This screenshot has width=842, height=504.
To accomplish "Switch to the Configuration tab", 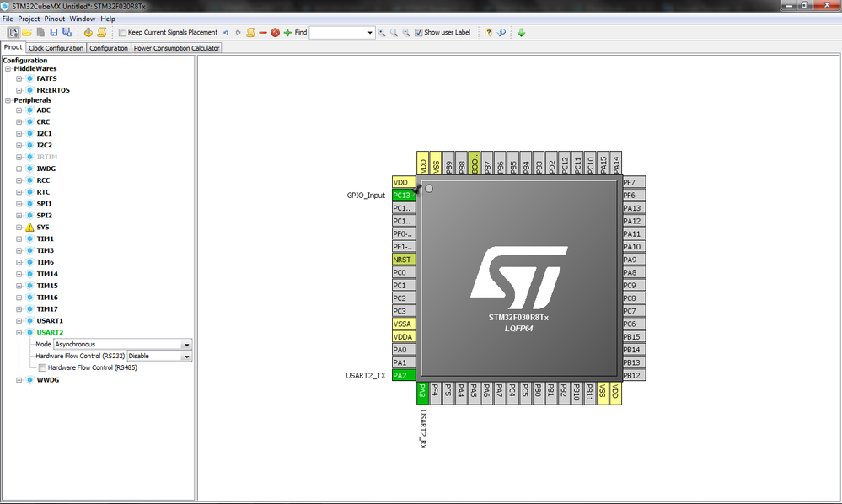I will [109, 48].
